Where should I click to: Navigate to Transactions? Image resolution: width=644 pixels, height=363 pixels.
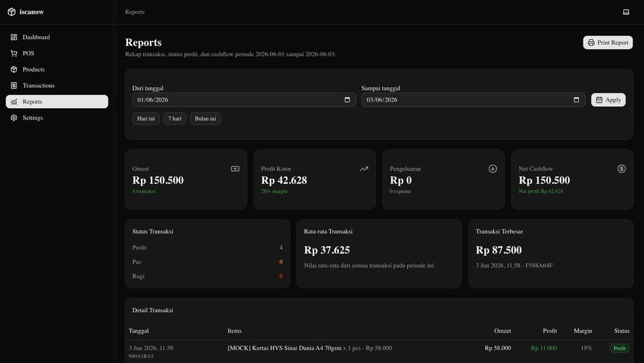point(57,86)
